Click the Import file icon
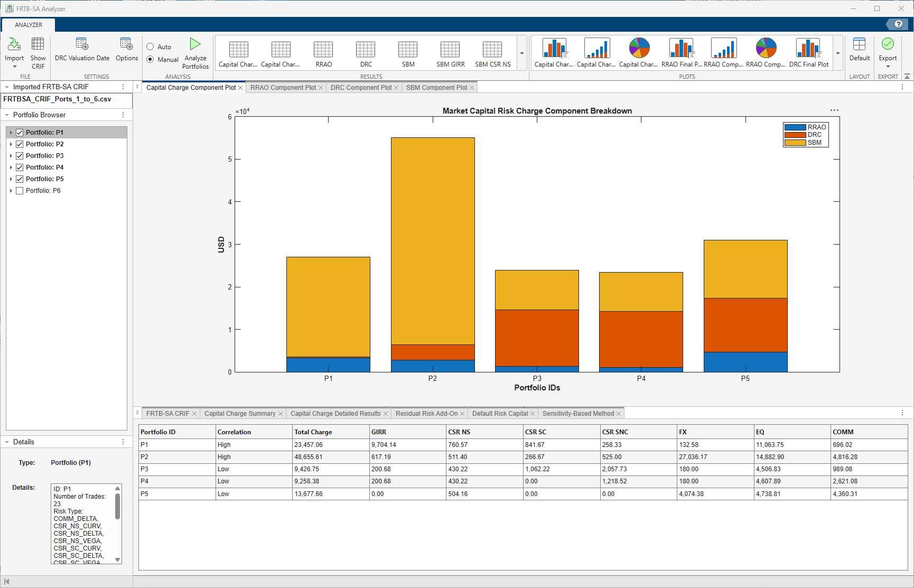Viewport: 914px width, 588px height. [14, 44]
